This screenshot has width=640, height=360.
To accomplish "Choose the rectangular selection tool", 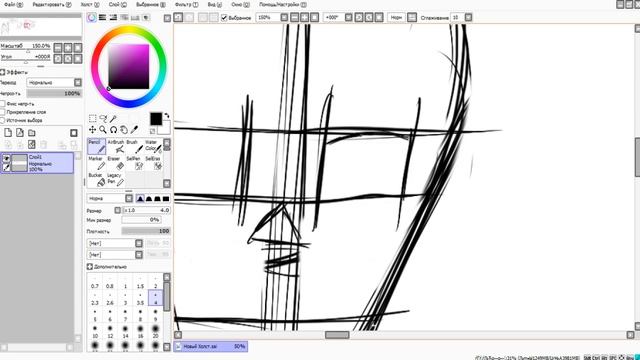I will [93, 118].
